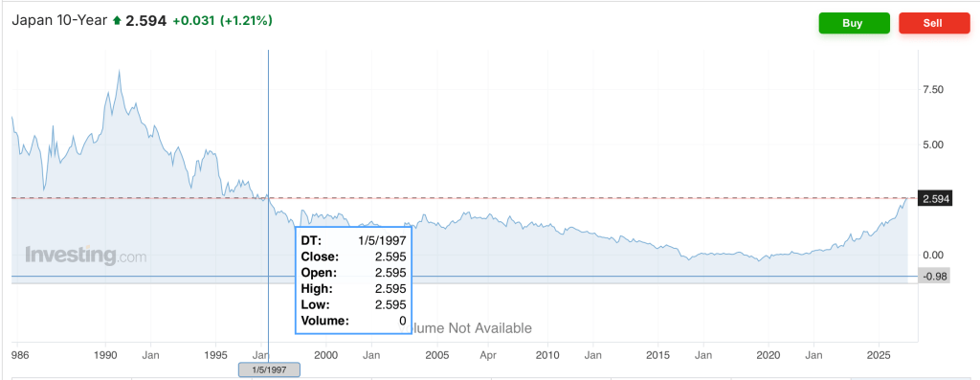Click the 2000 label on the time axis

326,354
